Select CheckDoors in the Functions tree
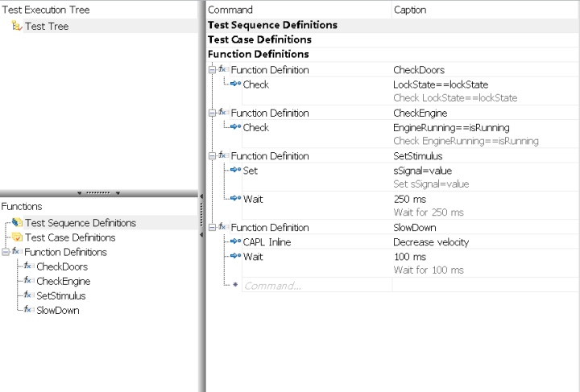 [62, 266]
